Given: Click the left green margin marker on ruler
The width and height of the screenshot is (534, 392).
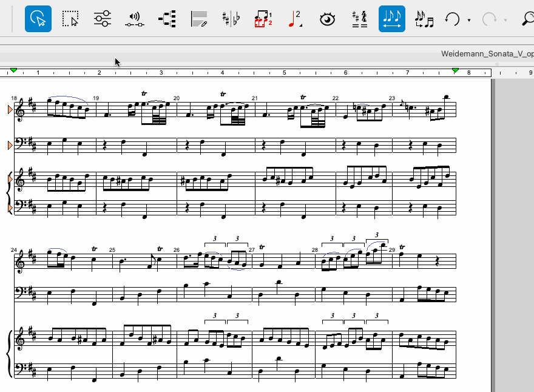Looking at the screenshot, I should click(x=13, y=70).
